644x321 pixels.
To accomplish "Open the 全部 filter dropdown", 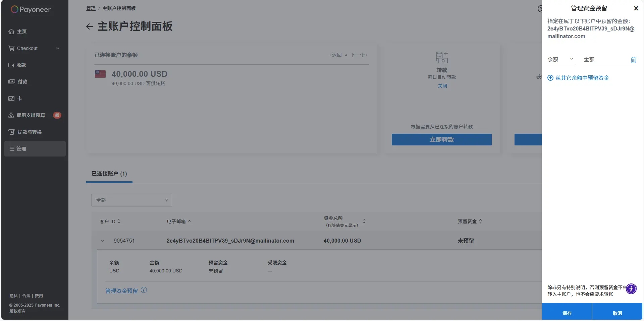I will (x=132, y=200).
